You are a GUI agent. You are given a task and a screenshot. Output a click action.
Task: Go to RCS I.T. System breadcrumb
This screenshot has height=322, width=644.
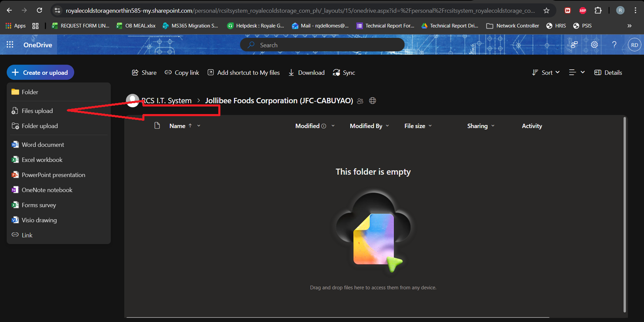point(166,101)
